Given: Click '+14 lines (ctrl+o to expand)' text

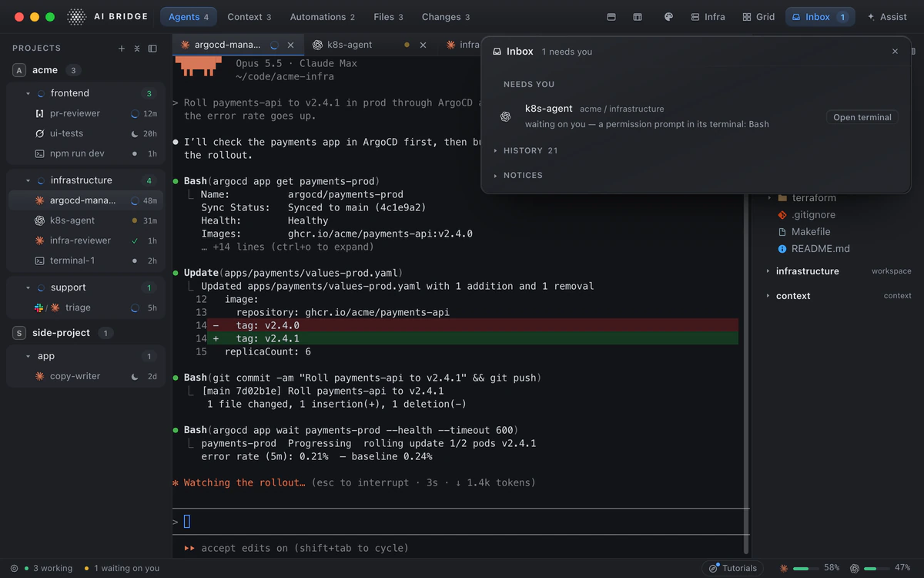Looking at the screenshot, I should 287,247.
